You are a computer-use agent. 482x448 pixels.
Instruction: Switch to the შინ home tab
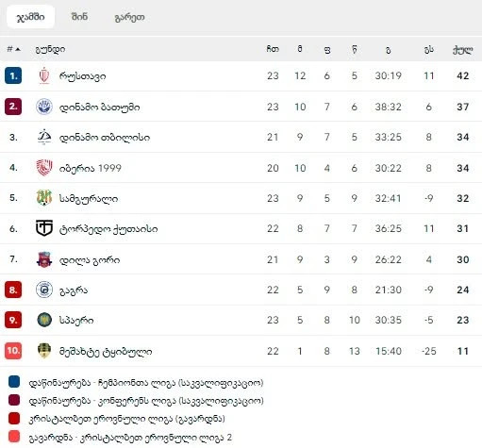pos(79,16)
